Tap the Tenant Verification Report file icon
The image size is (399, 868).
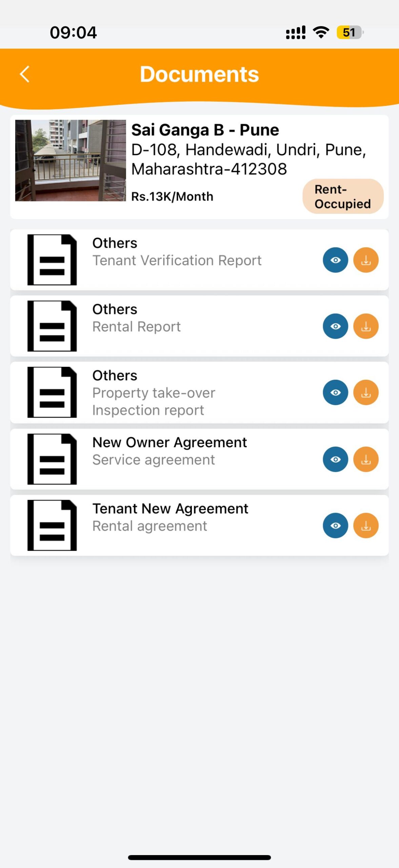coord(52,260)
